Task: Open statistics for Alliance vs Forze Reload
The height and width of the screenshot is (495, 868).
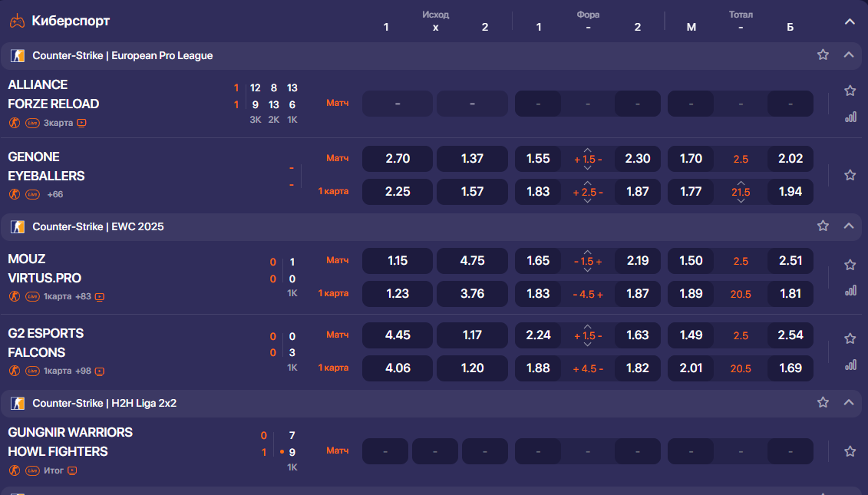Action: click(851, 117)
